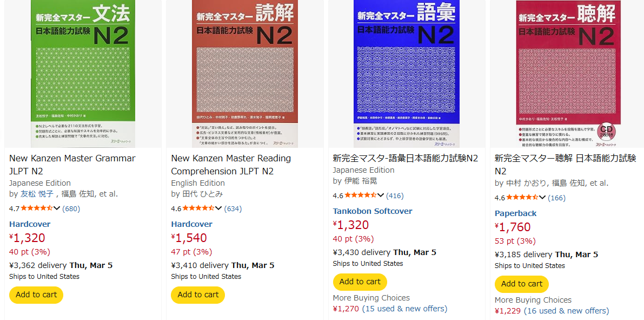View 15 used & new offers
Image resolution: width=644 pixels, height=320 pixels.
pyautogui.click(x=404, y=309)
